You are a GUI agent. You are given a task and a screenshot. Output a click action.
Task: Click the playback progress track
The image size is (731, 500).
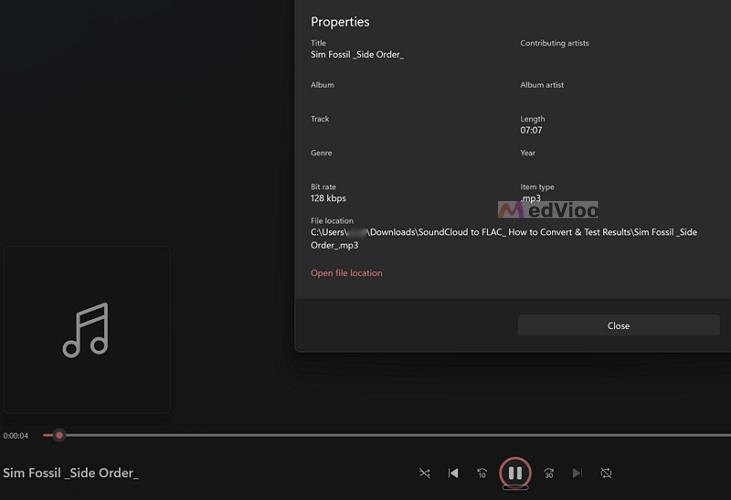coord(386,435)
